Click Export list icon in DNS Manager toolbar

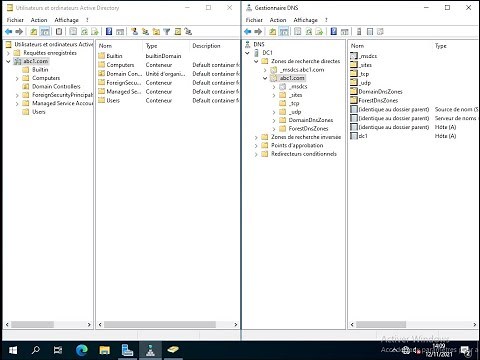319,32
